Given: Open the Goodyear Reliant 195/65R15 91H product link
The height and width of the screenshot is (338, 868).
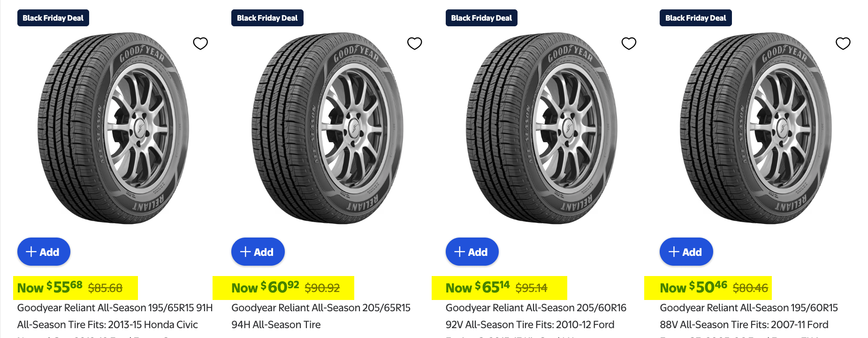Looking at the screenshot, I should [115, 308].
